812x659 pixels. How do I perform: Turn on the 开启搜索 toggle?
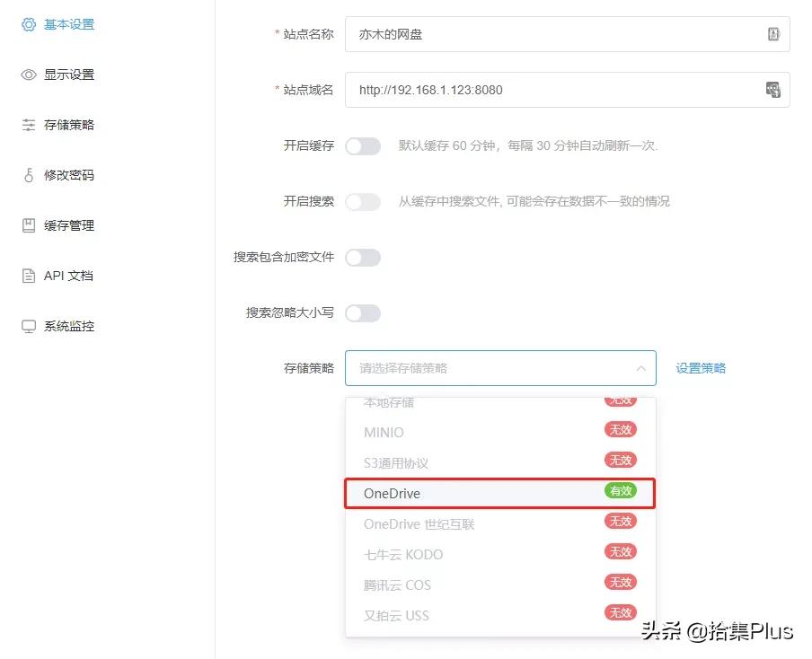(x=363, y=201)
